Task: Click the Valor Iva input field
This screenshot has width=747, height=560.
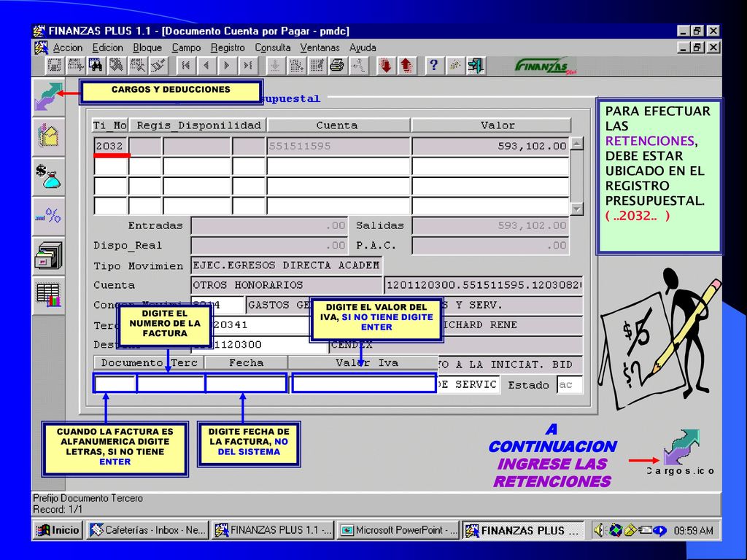Action: point(364,384)
